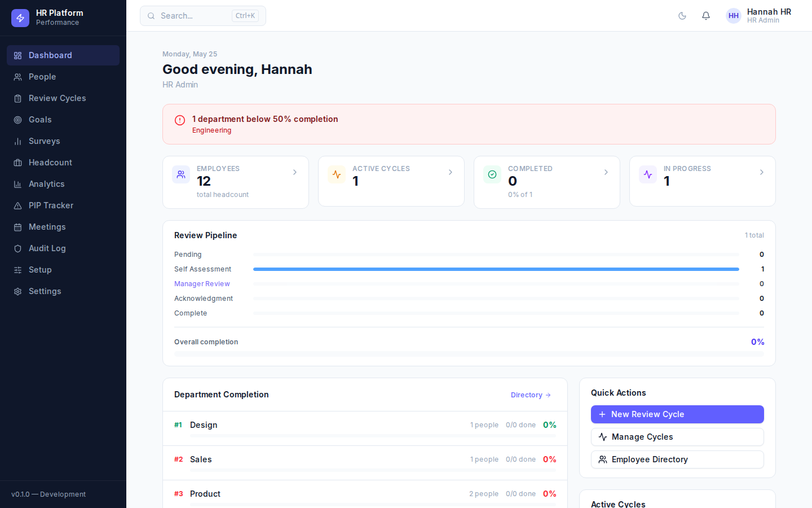812x508 pixels.
Task: Select Analytics in the sidebar
Action: pos(63,184)
